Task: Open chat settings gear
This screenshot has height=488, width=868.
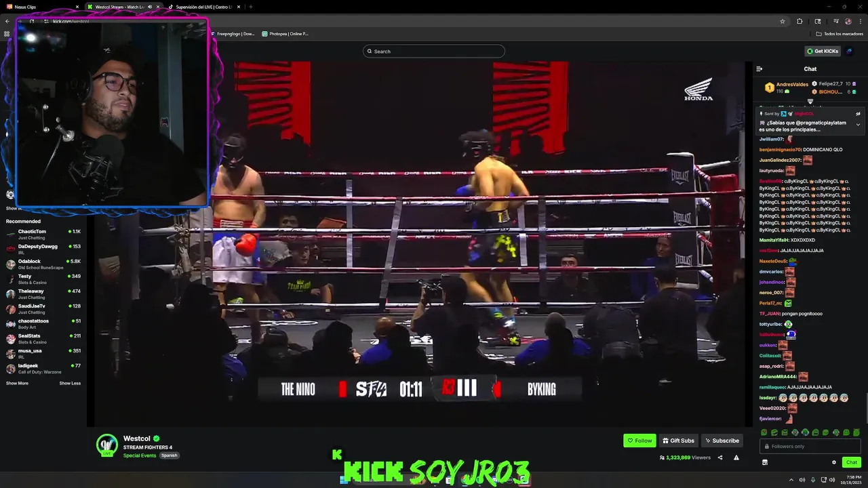Action: click(x=834, y=462)
